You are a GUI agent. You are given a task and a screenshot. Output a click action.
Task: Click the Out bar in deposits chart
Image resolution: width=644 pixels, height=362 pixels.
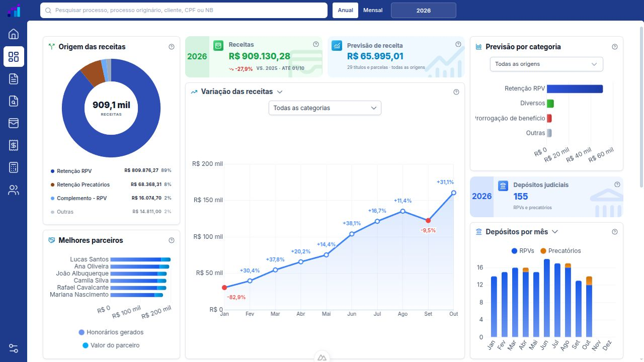(x=589, y=307)
